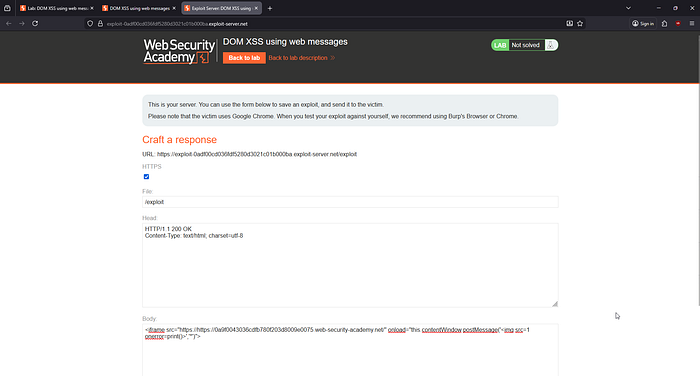This screenshot has width=700, height=376.
Task: Click the padlock site info icon
Action: (x=100, y=24)
